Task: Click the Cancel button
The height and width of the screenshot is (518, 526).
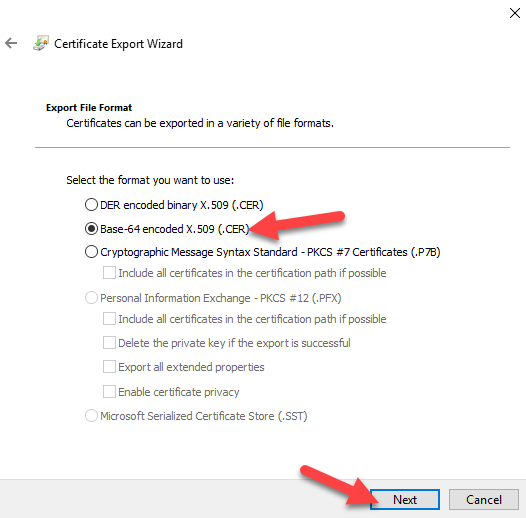Action: tap(484, 500)
